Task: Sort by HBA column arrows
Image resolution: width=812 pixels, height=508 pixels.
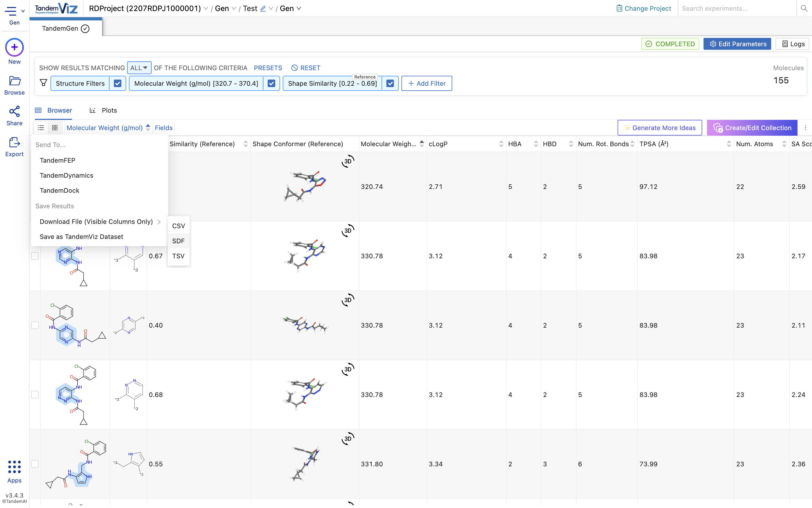Action: [535, 144]
